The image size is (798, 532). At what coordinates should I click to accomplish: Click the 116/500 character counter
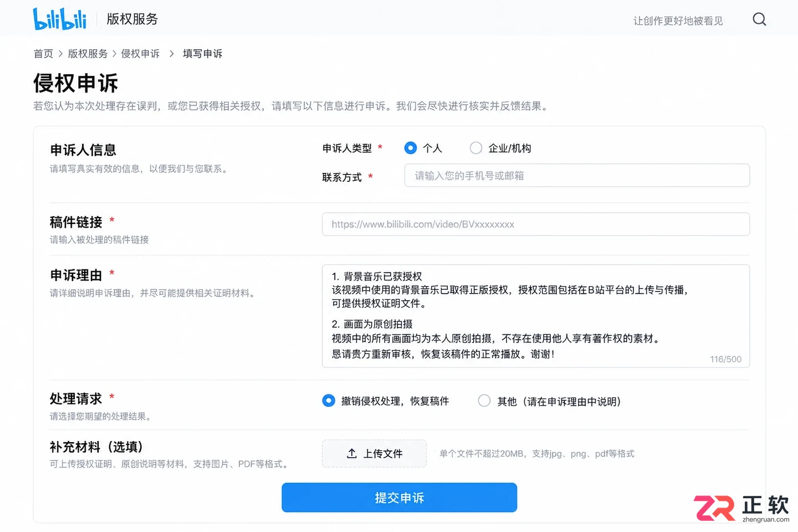[x=725, y=359]
